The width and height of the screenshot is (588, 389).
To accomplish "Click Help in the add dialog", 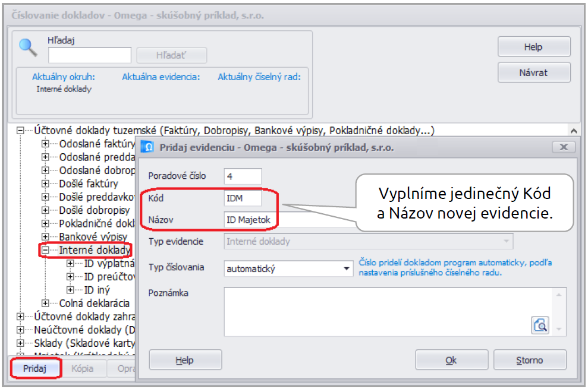I will [x=185, y=360].
